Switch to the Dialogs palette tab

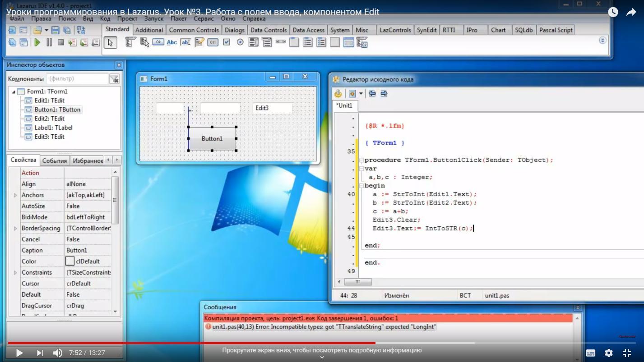point(234,30)
